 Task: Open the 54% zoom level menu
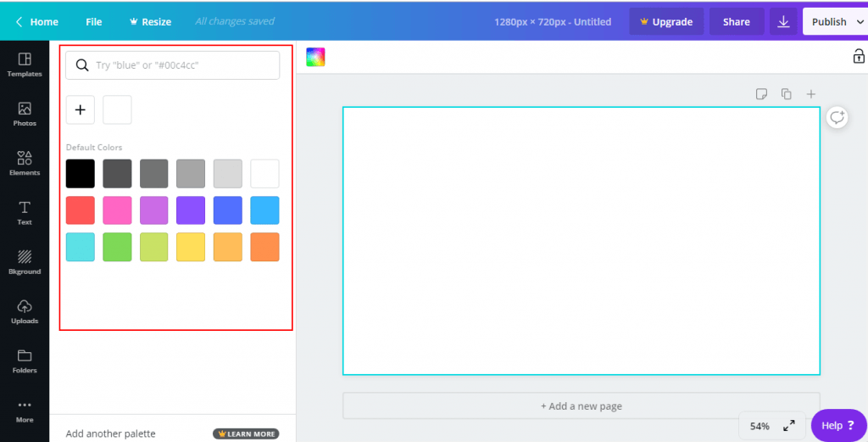[759, 426]
